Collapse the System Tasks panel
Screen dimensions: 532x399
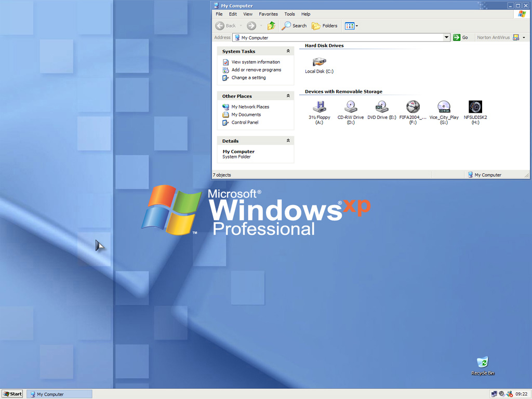click(288, 51)
